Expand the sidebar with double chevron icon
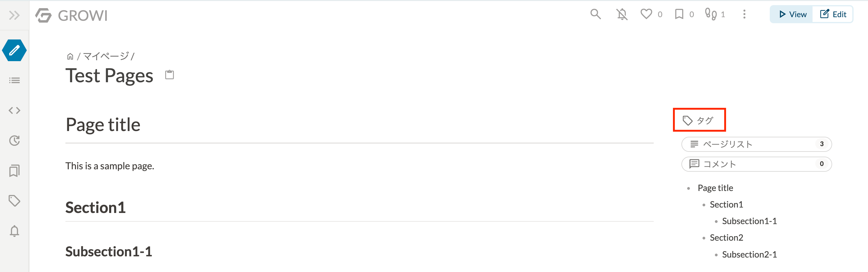 tap(14, 15)
